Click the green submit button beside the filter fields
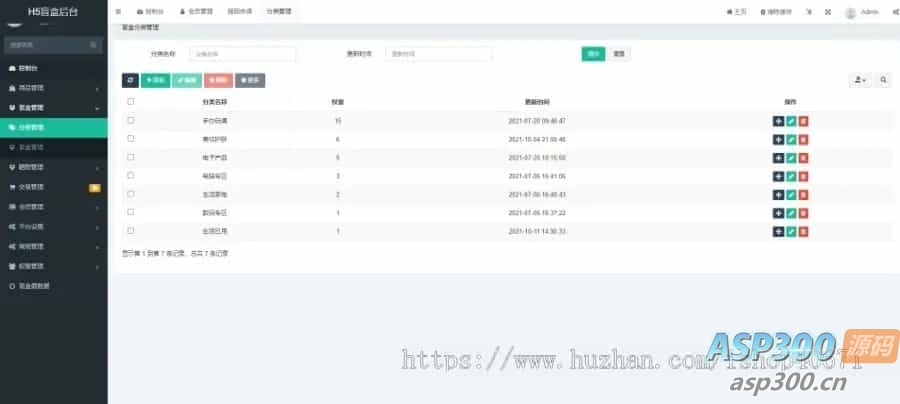The image size is (900, 404). [x=593, y=54]
